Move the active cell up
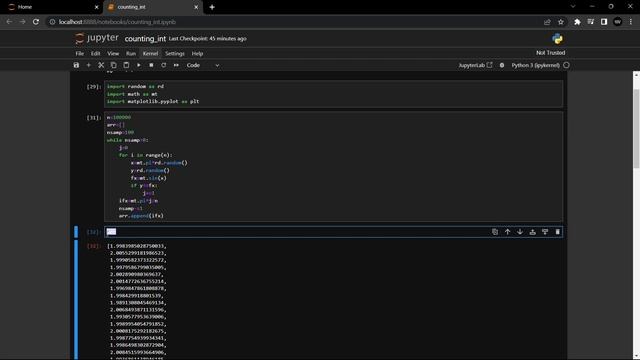The image size is (640, 360). pos(507,232)
